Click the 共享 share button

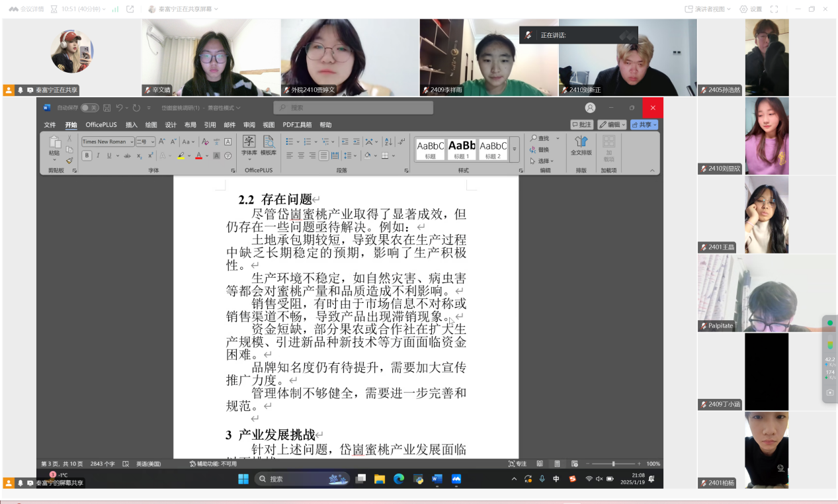[x=644, y=124]
